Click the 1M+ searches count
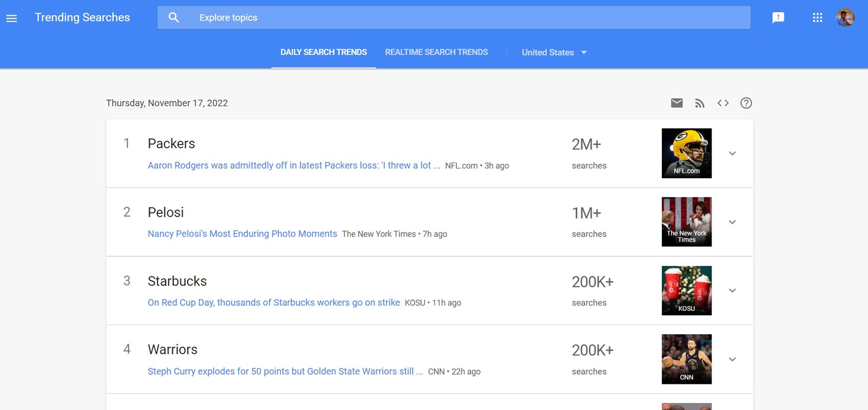The image size is (868, 410). [586, 213]
